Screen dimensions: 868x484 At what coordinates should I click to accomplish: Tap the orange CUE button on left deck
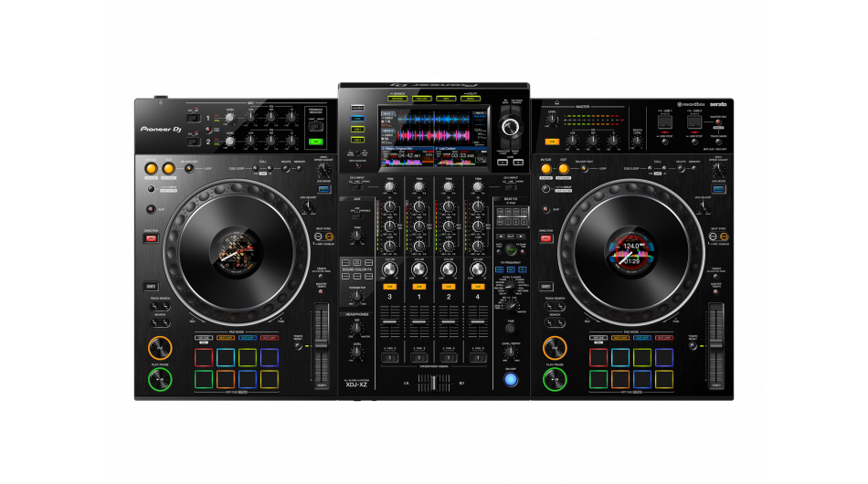click(x=160, y=348)
